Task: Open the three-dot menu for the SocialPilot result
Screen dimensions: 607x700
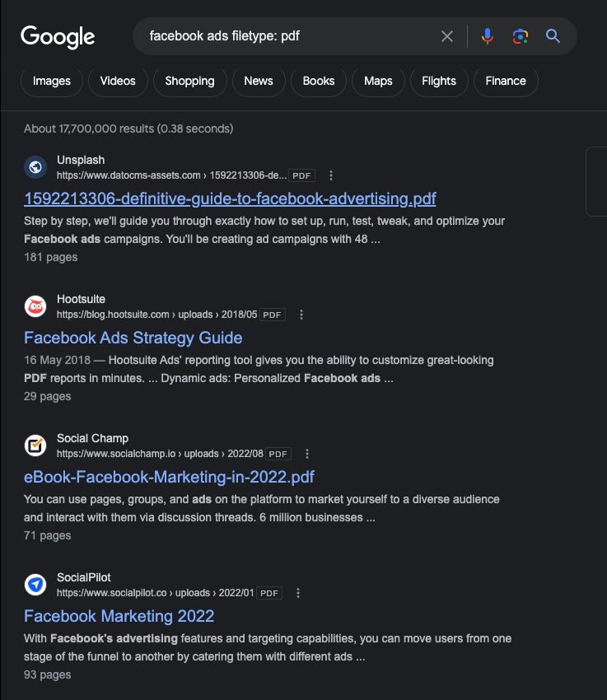Action: click(x=298, y=593)
